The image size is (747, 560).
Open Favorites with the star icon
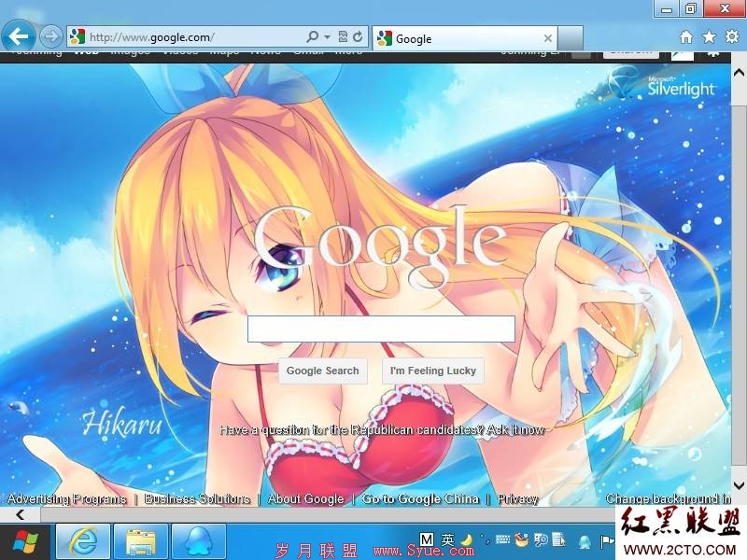tap(709, 36)
